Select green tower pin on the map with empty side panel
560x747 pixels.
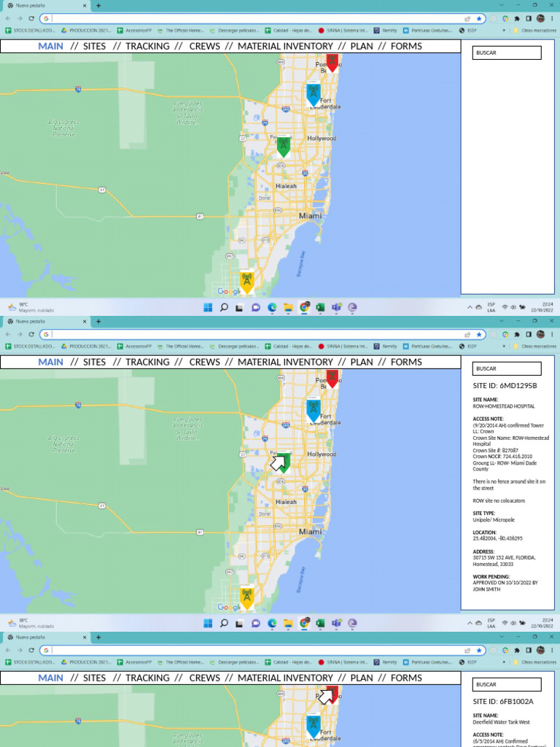click(284, 147)
